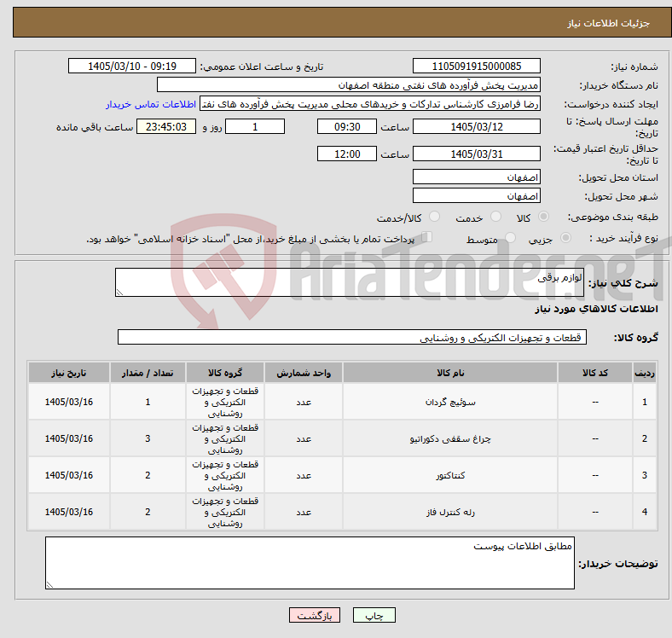Click the need number field 1105091915000085
The height and width of the screenshot is (638, 672).
[477, 66]
